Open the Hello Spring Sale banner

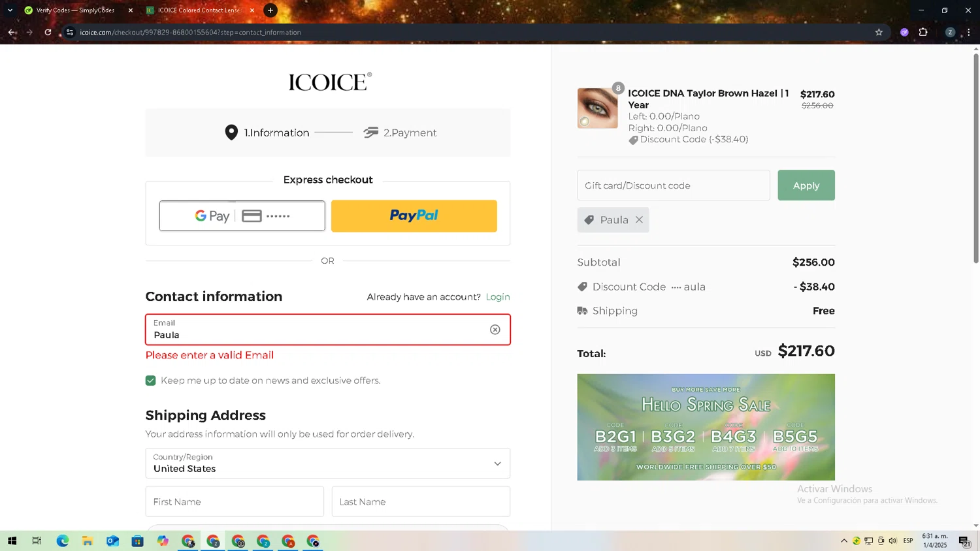(x=706, y=427)
